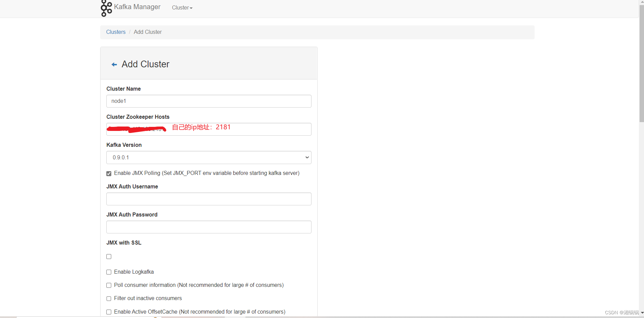Click the JMX Auth Password label
This screenshot has width=644, height=318.
132,214
